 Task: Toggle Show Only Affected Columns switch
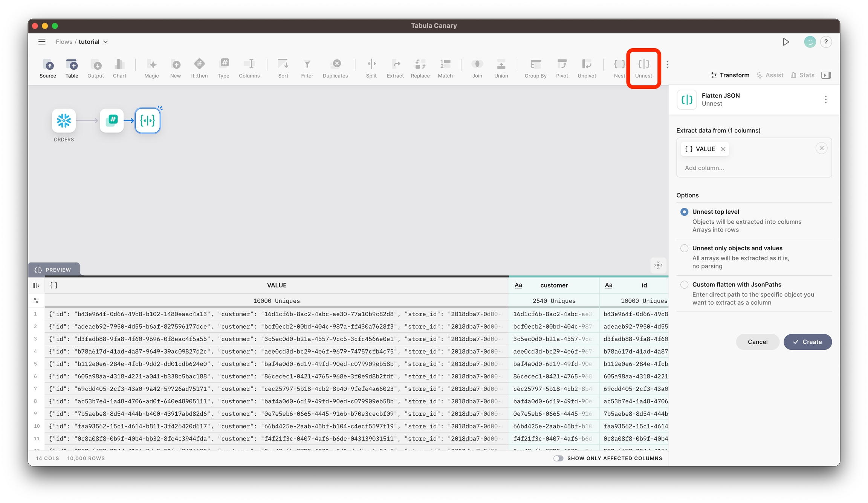click(558, 458)
